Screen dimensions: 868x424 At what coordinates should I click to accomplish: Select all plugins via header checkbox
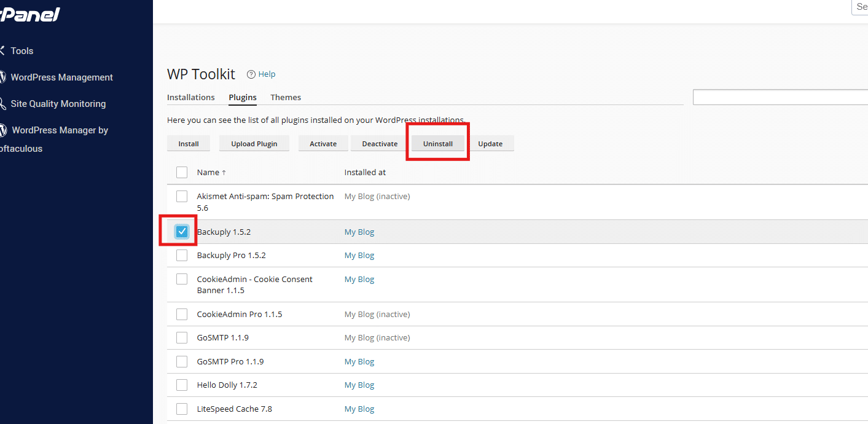pos(182,172)
